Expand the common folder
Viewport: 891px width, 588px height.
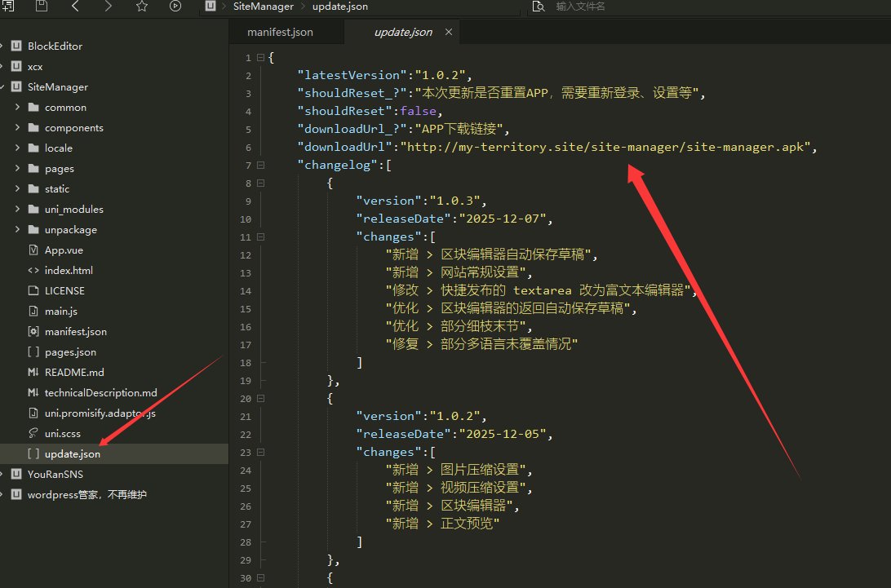(x=17, y=108)
